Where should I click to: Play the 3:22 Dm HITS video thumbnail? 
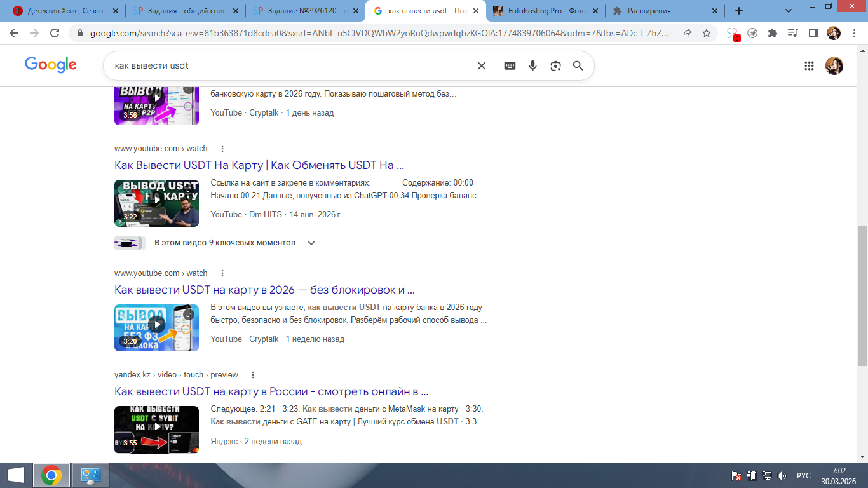tap(156, 203)
